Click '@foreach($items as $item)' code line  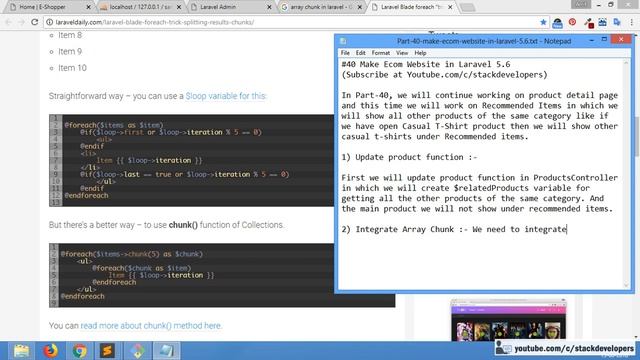114,125
